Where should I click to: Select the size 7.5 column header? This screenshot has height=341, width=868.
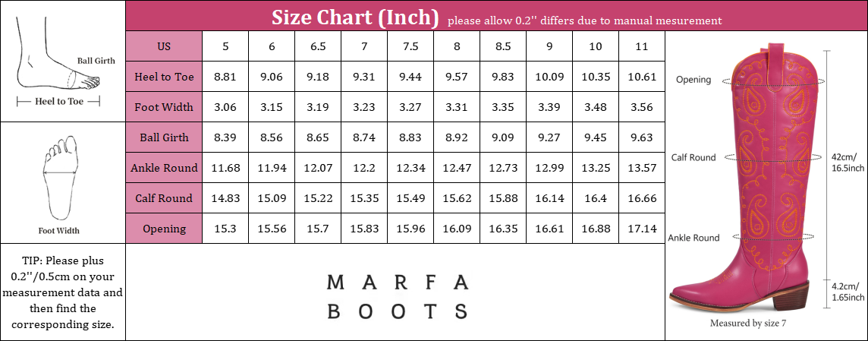pos(410,46)
